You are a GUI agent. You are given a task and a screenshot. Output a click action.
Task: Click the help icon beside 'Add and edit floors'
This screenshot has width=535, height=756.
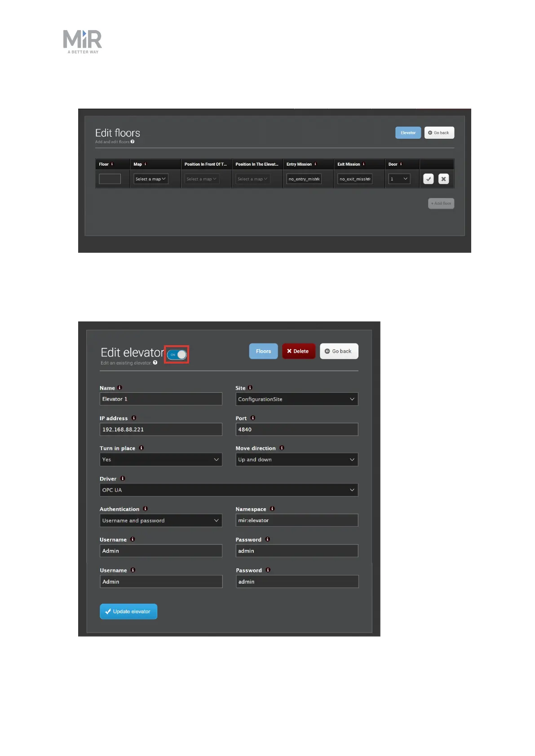133,142
